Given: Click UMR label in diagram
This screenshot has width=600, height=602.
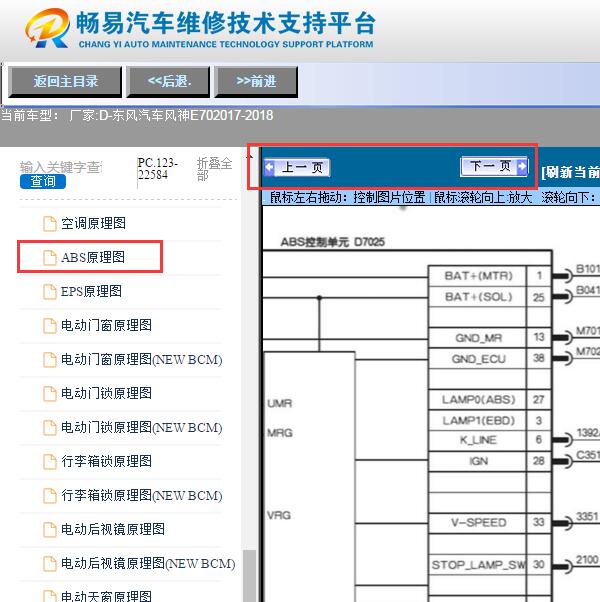Looking at the screenshot, I should point(279,404).
